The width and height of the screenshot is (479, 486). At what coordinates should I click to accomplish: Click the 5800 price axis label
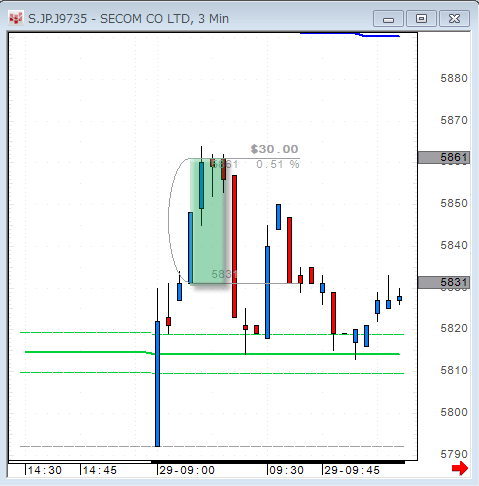pos(454,412)
